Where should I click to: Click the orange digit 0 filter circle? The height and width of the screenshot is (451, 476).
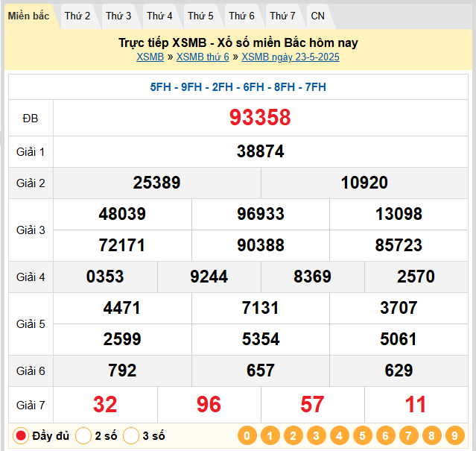(247, 436)
